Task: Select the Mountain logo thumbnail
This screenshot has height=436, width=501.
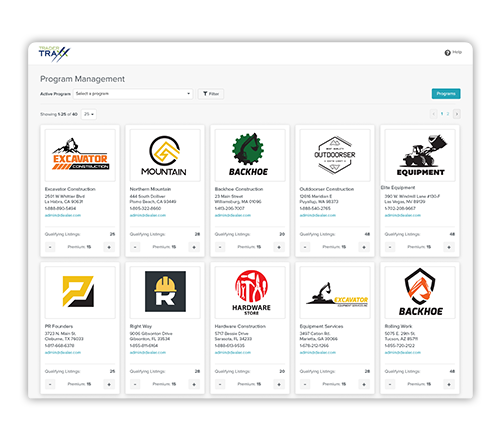Action: pyautogui.click(x=165, y=155)
